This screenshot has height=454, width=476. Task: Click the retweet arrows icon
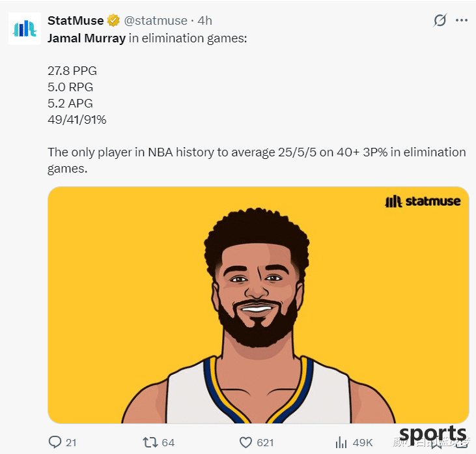click(150, 442)
